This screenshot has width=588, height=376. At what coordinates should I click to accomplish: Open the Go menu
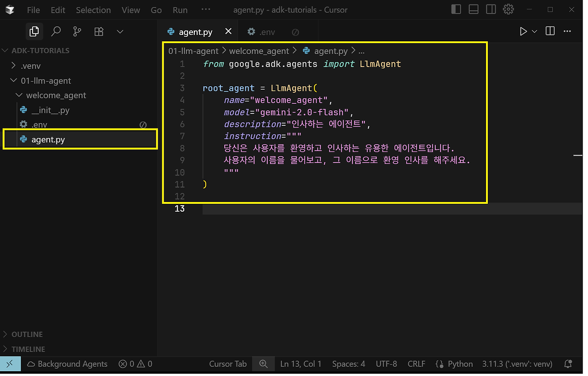tap(156, 10)
